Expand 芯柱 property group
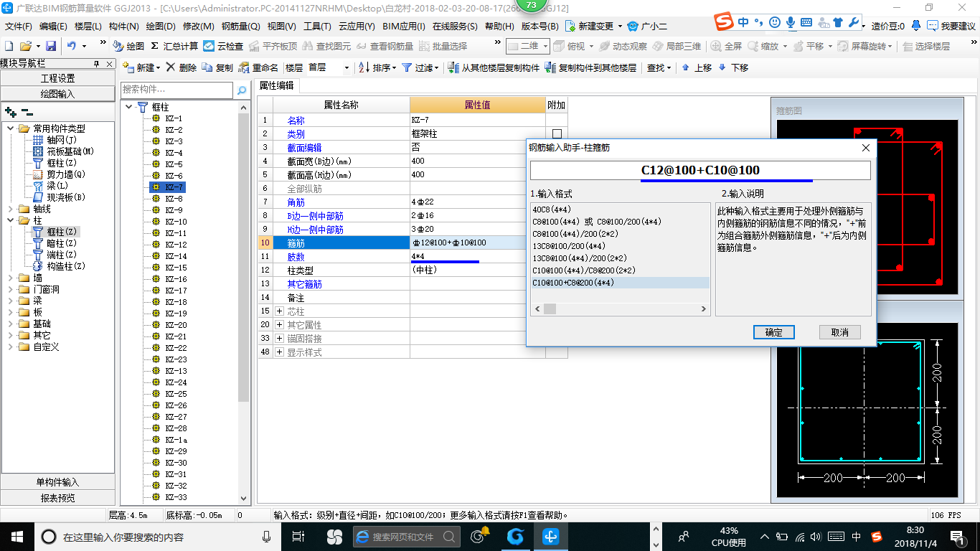Screen dimensions: 980x551 pos(280,311)
